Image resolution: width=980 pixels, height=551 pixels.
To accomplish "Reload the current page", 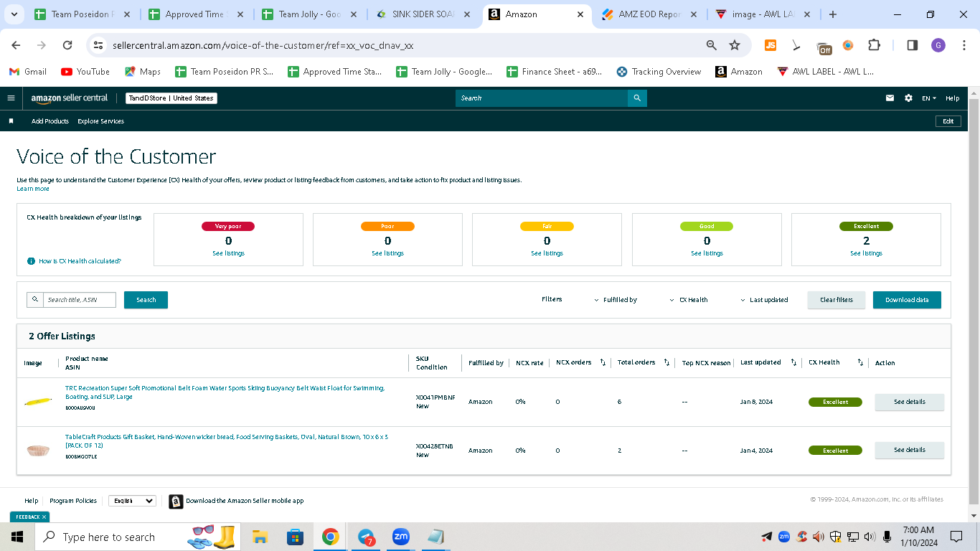I will (67, 45).
